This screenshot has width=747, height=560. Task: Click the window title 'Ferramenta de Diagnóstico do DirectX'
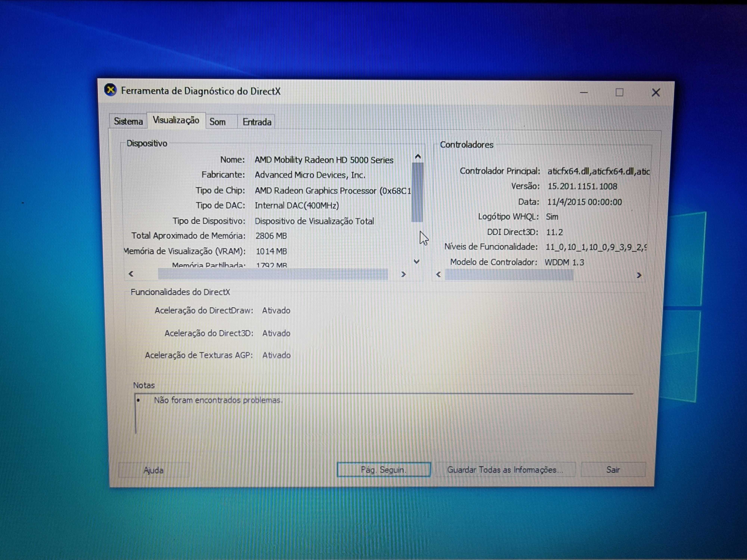201,91
